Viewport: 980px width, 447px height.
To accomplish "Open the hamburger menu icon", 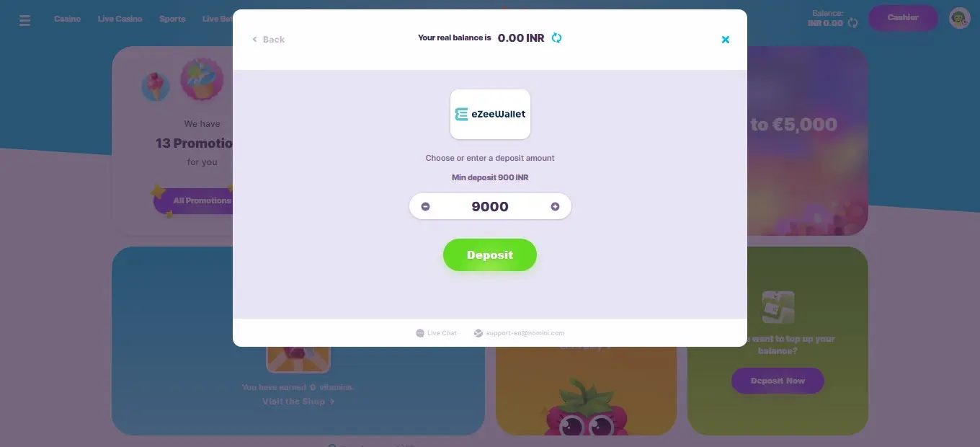I will click(25, 19).
